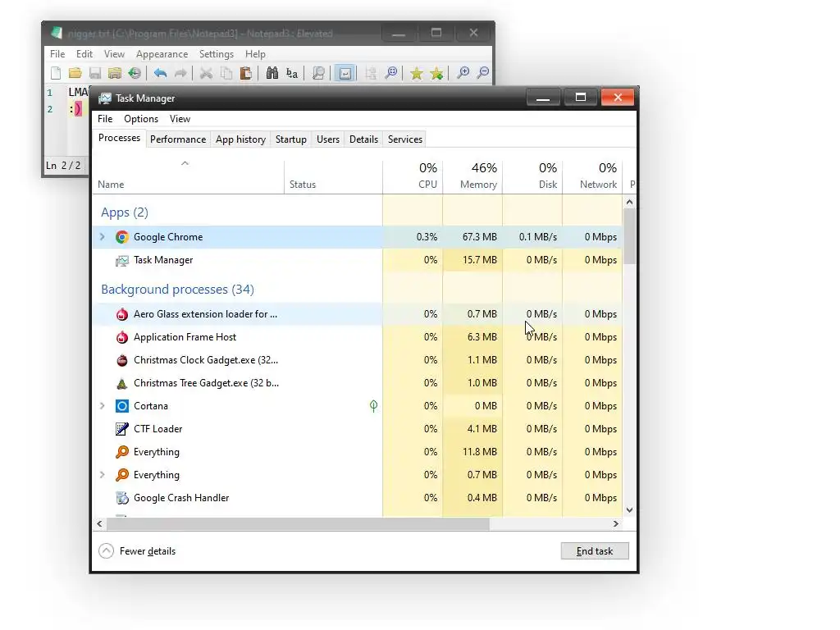Click the vertical scrollbar down arrow
This screenshot has height=630, width=840.
(x=629, y=510)
